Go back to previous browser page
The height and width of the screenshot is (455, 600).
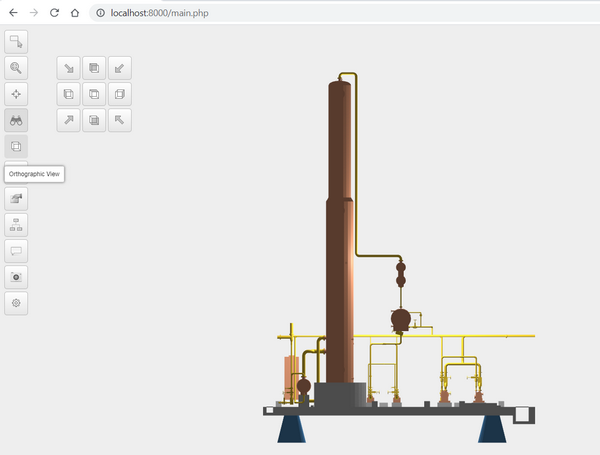(x=12, y=13)
